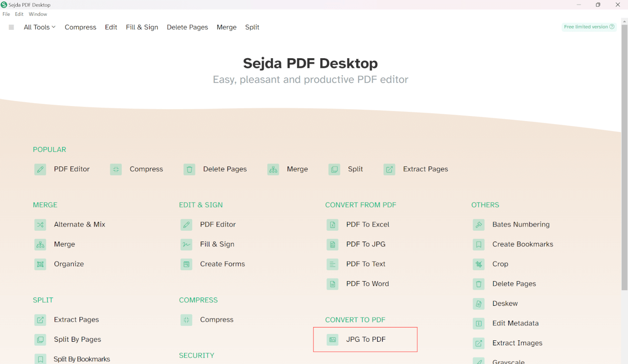Click the Split By Pages icon
This screenshot has width=628, height=364.
click(41, 340)
